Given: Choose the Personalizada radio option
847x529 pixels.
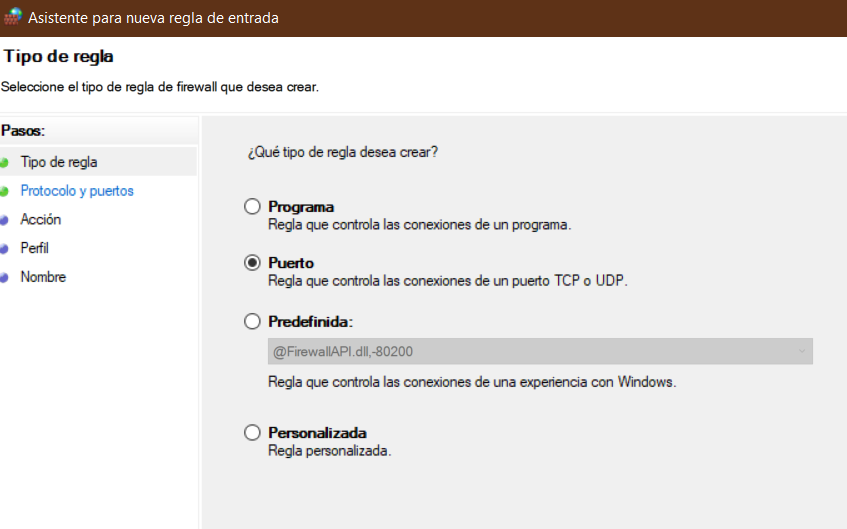Looking at the screenshot, I should [x=252, y=432].
